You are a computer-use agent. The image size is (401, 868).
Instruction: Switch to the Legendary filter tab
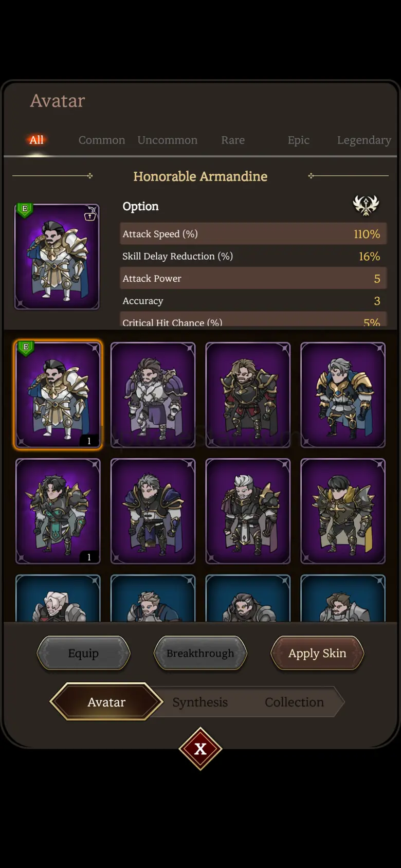click(364, 140)
